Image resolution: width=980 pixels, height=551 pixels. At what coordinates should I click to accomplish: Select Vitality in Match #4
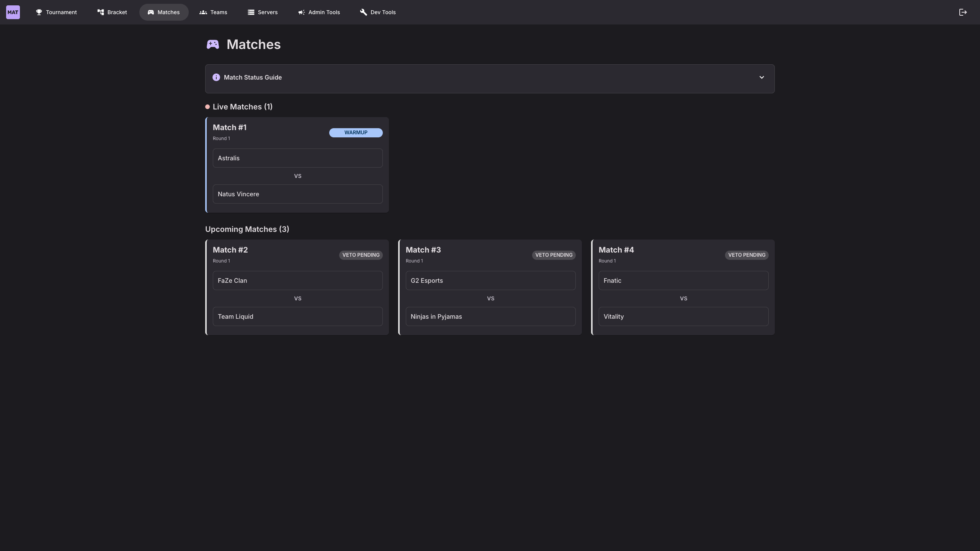pyautogui.click(x=683, y=316)
